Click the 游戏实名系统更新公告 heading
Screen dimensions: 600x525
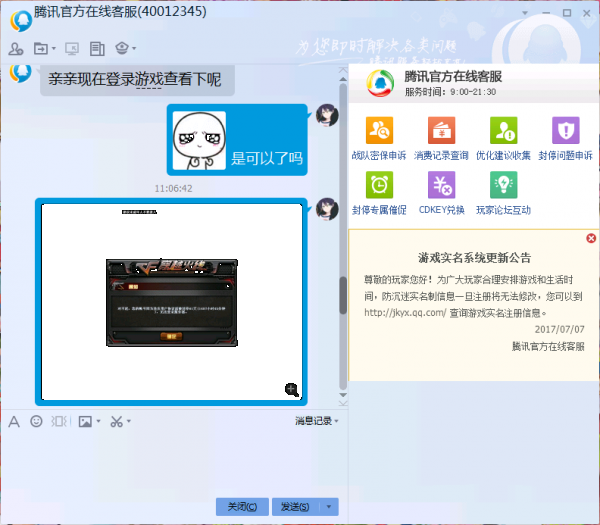(474, 258)
